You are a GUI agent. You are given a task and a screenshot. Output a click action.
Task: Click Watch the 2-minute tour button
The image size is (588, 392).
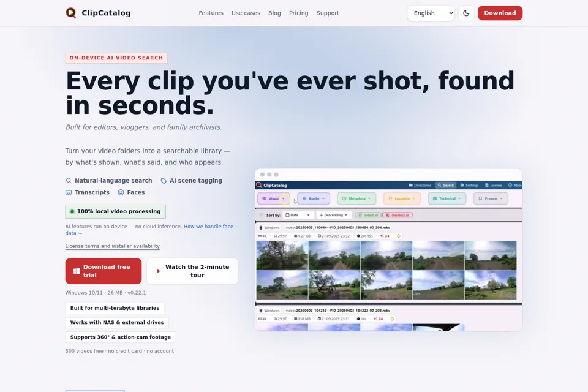click(x=192, y=271)
